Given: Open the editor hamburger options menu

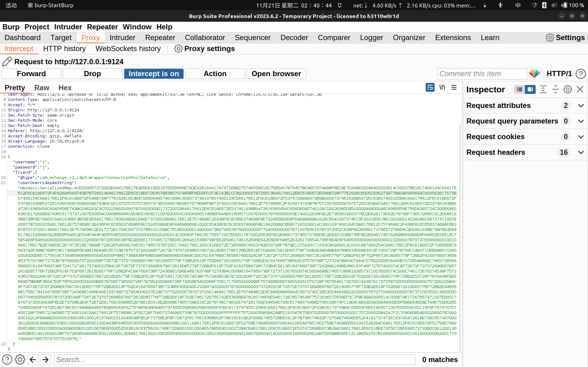Looking at the screenshot, I should pyautogui.click(x=454, y=87).
